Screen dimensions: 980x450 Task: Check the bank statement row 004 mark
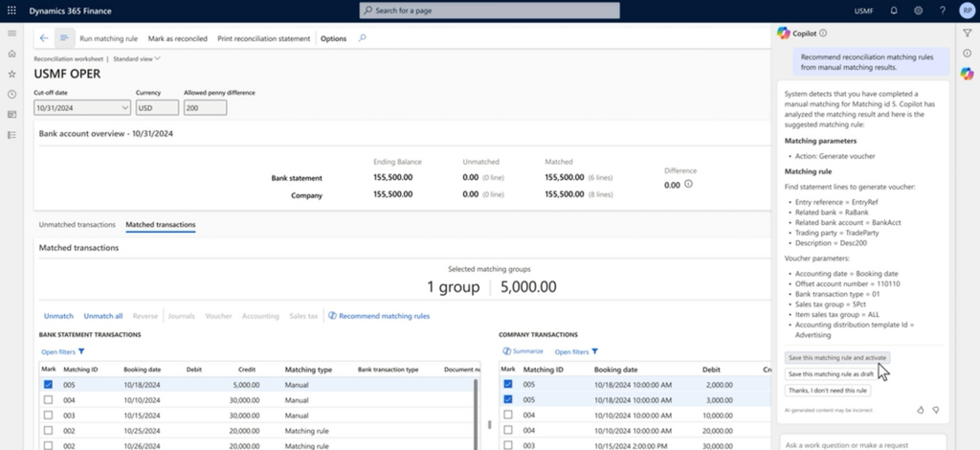[48, 400]
